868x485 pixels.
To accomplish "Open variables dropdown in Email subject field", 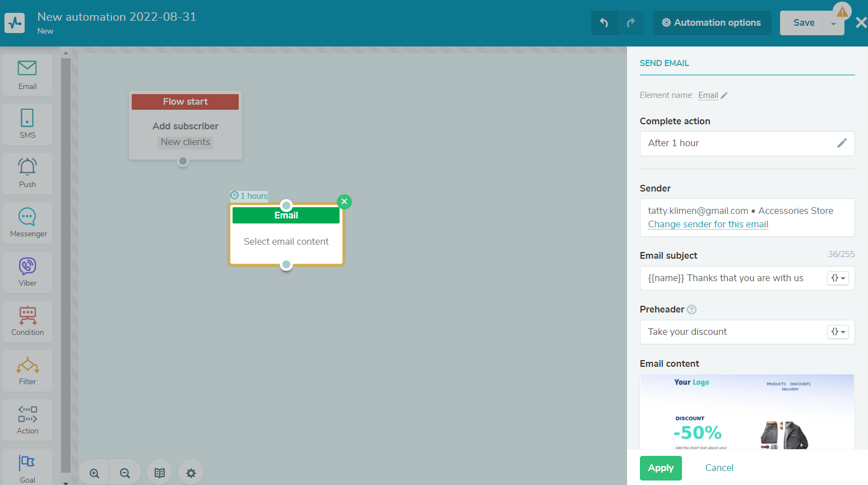I will pyautogui.click(x=838, y=278).
